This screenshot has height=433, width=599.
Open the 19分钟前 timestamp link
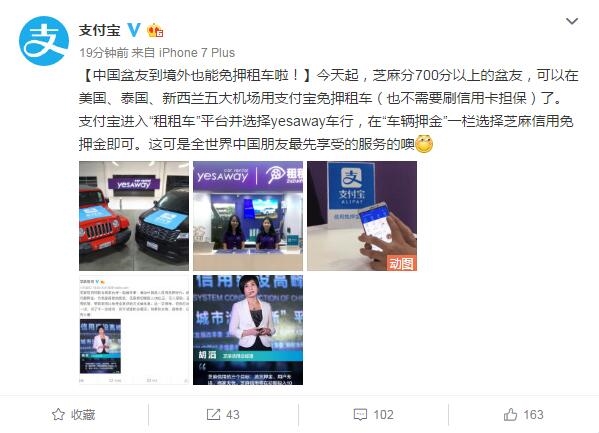pos(104,53)
